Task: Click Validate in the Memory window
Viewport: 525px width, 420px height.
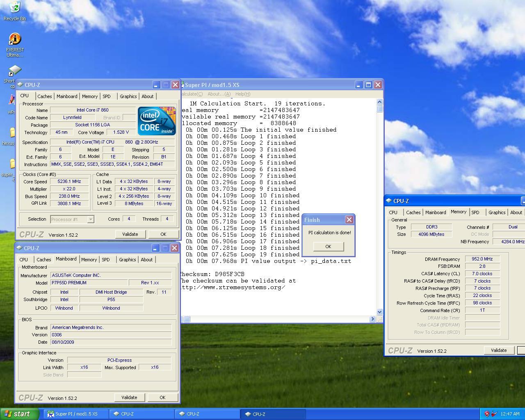Action: coord(499,350)
